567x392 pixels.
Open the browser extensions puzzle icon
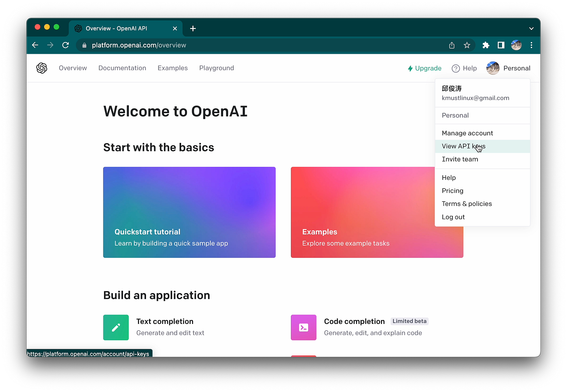[486, 45]
